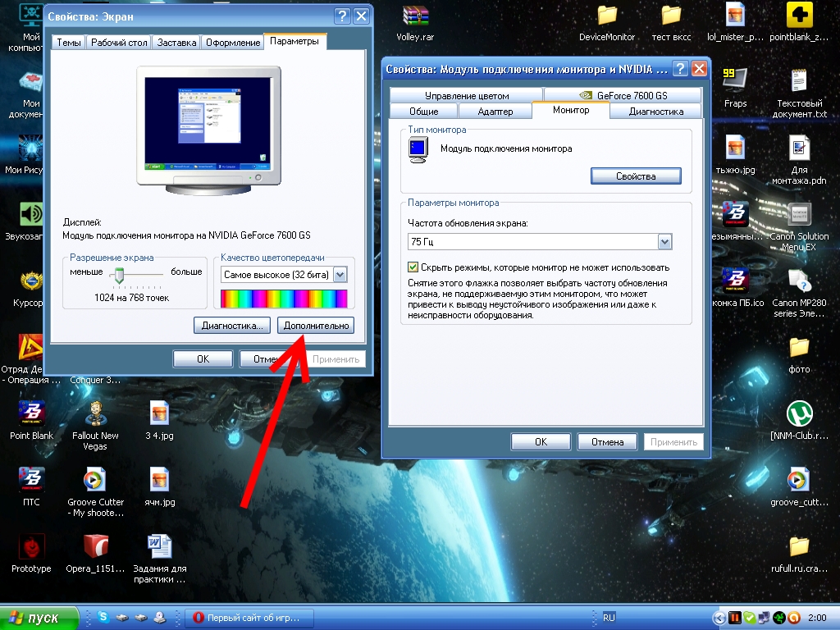Image resolution: width=840 pixels, height=630 pixels.
Task: Click the Диагностика... button
Action: [x=232, y=326]
